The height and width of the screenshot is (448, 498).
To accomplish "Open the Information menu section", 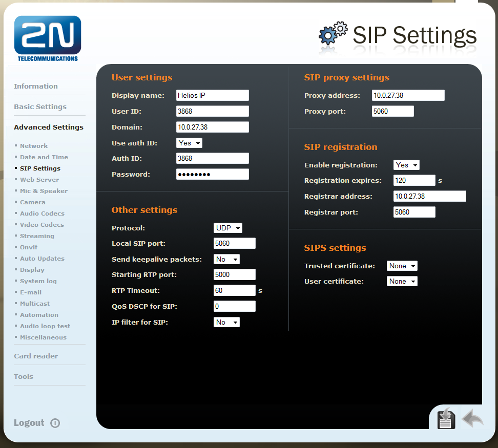I will (36, 86).
